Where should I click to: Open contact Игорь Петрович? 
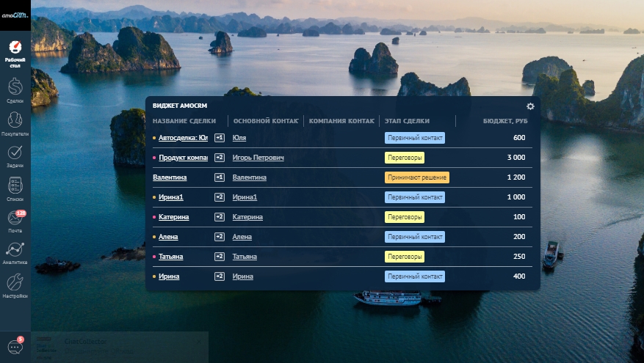(x=258, y=158)
